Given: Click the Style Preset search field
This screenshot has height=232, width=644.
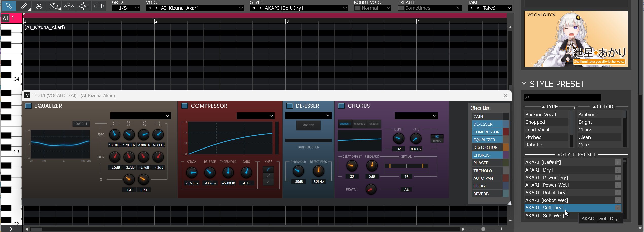Looking at the screenshot, I should pos(562,97).
